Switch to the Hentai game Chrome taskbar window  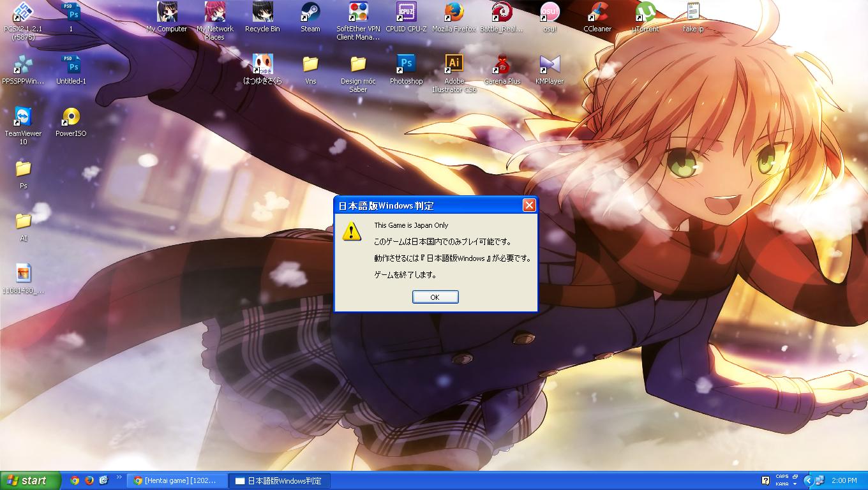[x=177, y=480]
